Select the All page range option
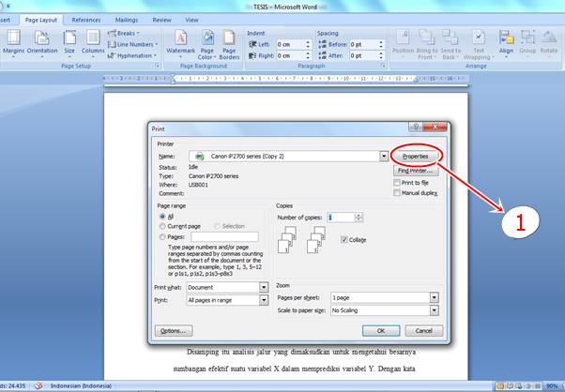 point(162,217)
